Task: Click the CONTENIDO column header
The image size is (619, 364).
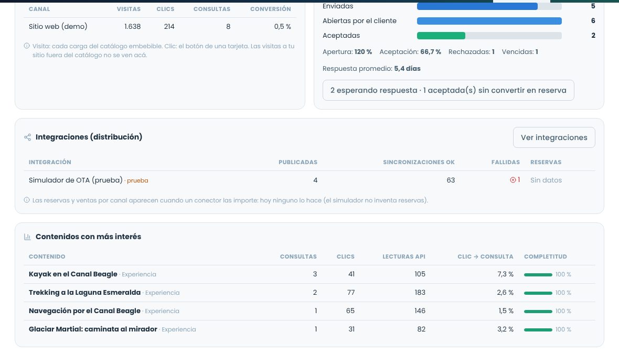Action: (47, 256)
